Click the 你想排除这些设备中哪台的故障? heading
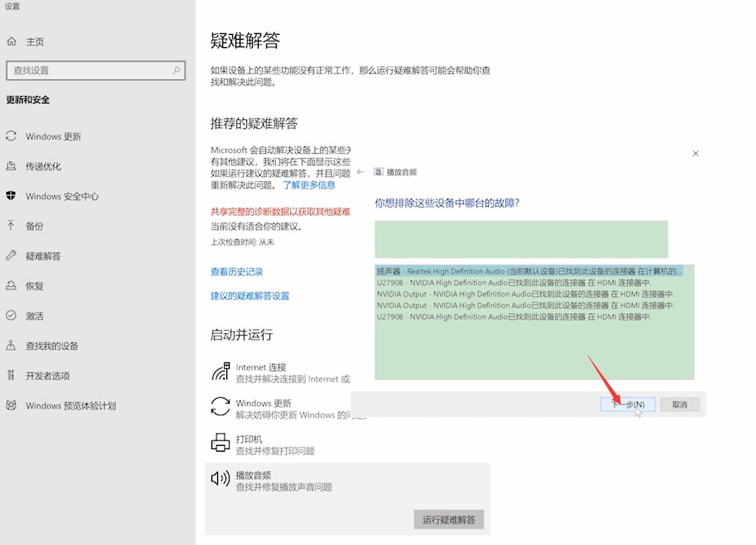This screenshot has height=545, width=756. coord(447,203)
